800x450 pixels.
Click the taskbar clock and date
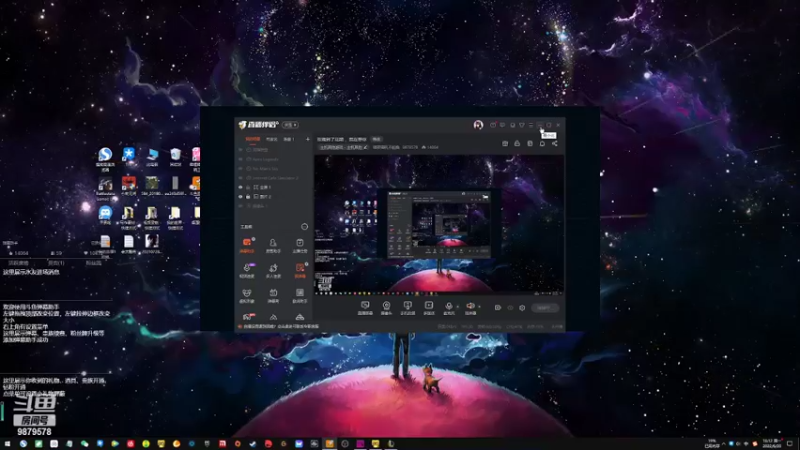(772, 444)
